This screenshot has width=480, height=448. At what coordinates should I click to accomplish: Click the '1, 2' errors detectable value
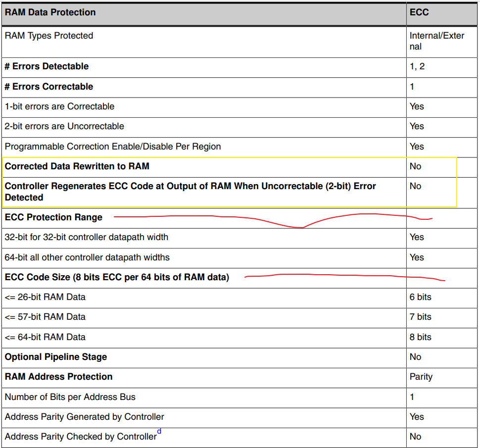(x=417, y=66)
